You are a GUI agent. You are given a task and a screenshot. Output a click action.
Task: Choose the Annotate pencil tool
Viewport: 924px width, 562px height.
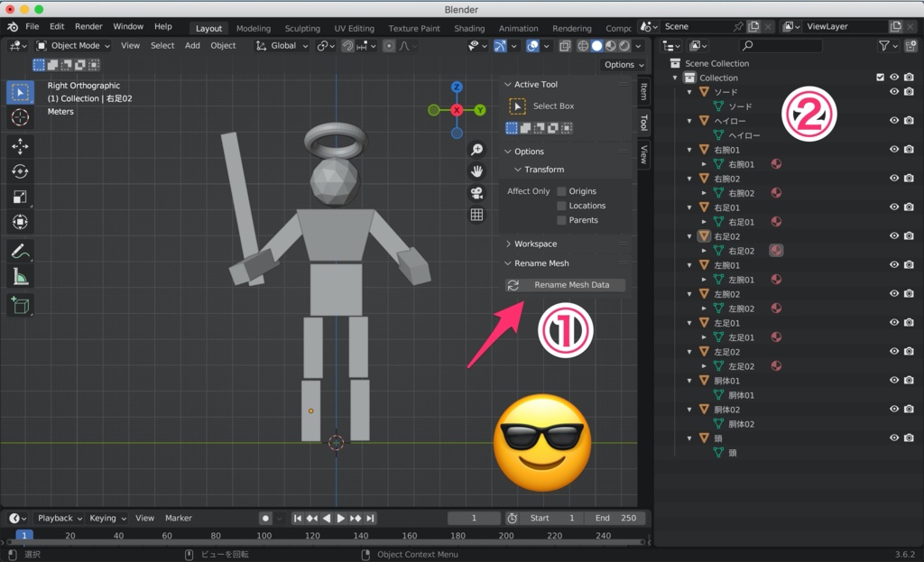pos(20,251)
